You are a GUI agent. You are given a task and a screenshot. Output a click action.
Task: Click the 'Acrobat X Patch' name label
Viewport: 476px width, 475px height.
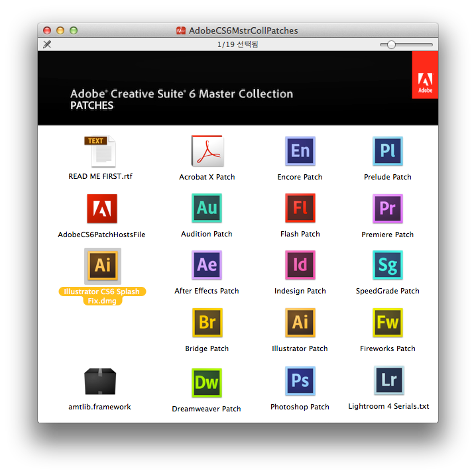[x=207, y=177]
